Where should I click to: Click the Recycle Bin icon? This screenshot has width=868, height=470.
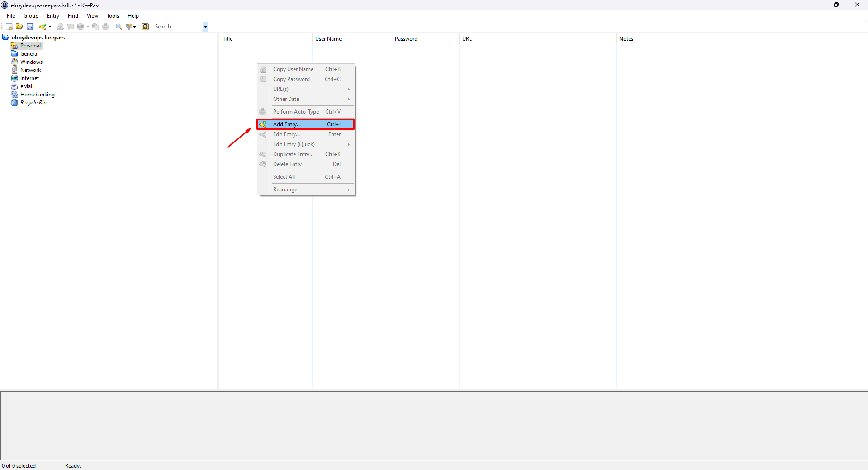click(14, 103)
